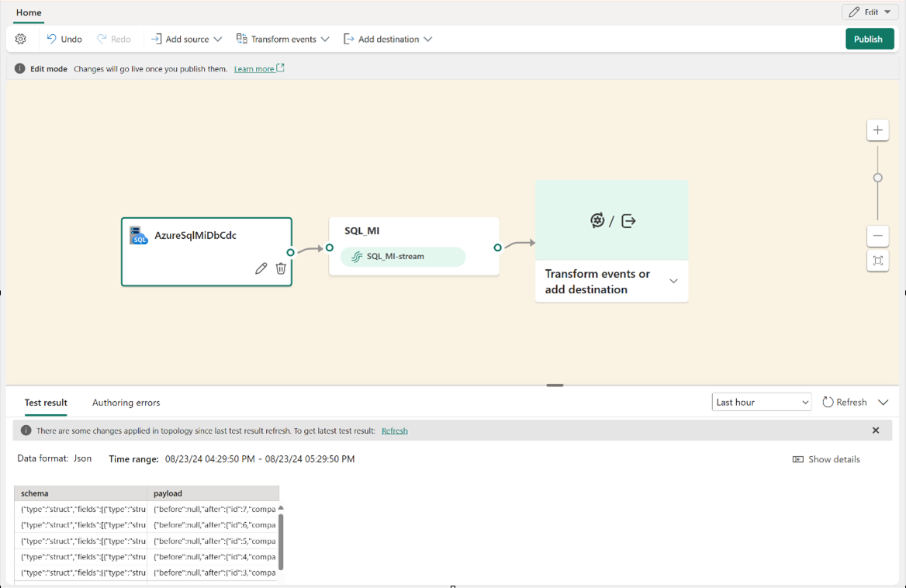Open the eventstream settings gear icon
This screenshot has width=906, height=588.
pos(20,38)
